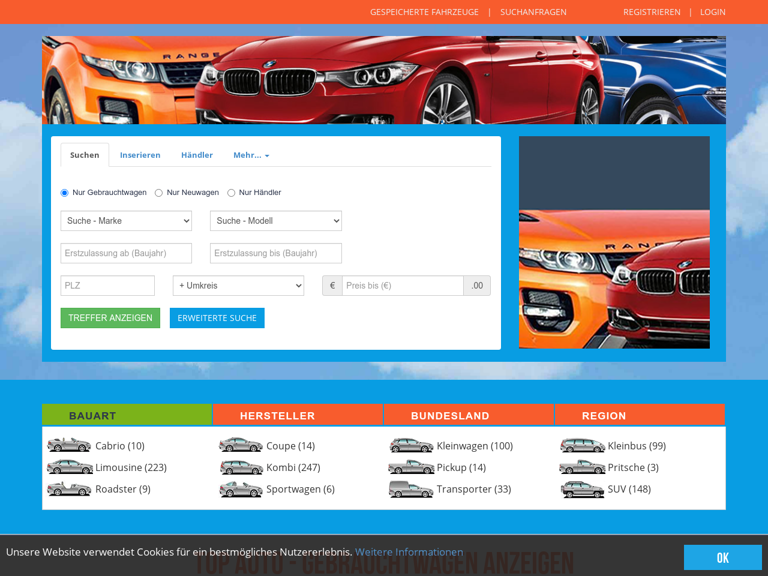Accept cookies with the OK button
This screenshot has height=576, width=768.
tap(722, 557)
